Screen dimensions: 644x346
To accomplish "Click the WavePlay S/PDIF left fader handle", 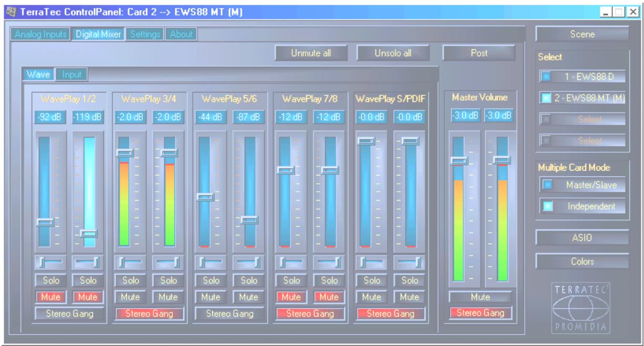I will pyautogui.click(x=366, y=141).
